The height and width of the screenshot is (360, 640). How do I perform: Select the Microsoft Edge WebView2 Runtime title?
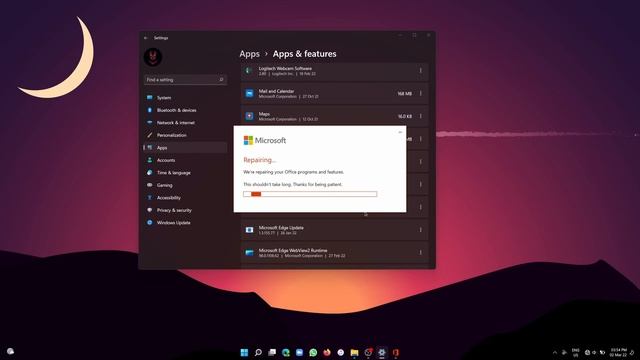[x=293, y=250]
